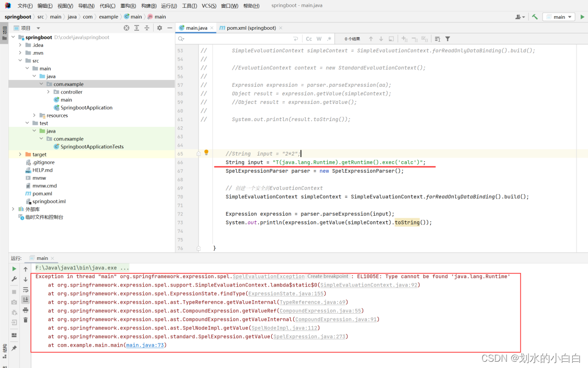Stop the running process
588x368 pixels.
[14, 292]
